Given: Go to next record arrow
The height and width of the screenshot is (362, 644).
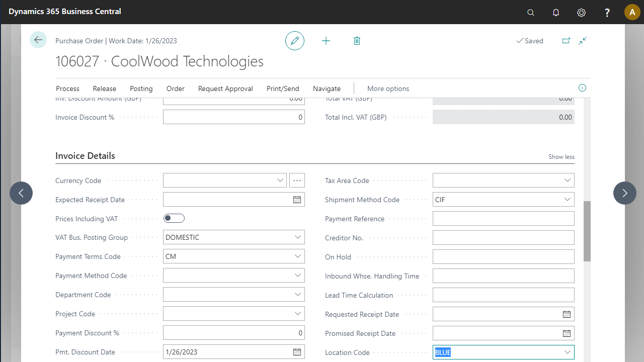Looking at the screenshot, I should click(625, 193).
